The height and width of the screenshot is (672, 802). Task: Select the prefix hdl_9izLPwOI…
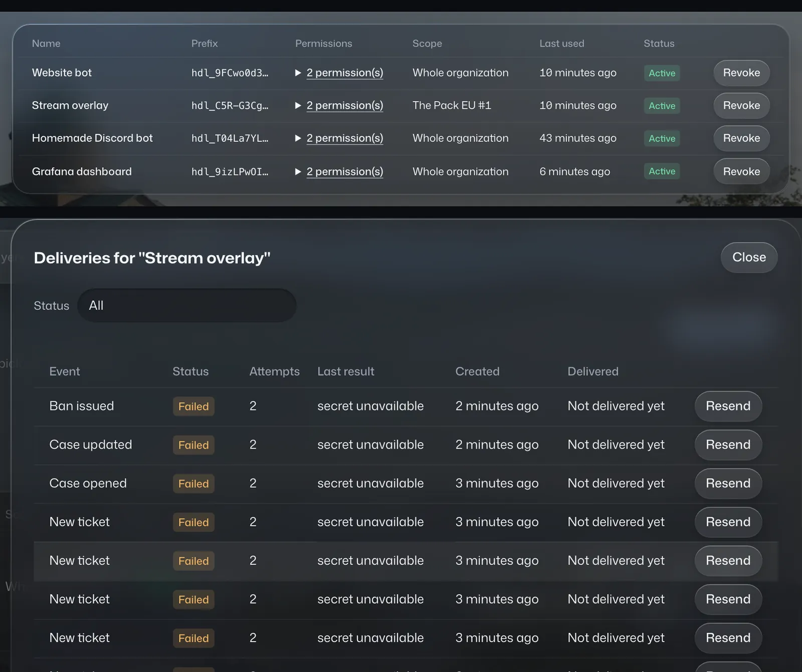point(230,171)
